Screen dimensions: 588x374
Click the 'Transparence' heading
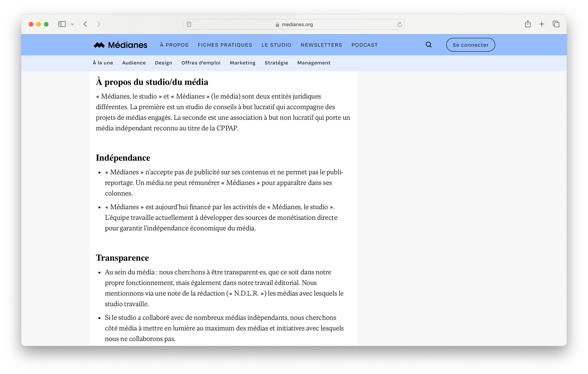pos(122,258)
